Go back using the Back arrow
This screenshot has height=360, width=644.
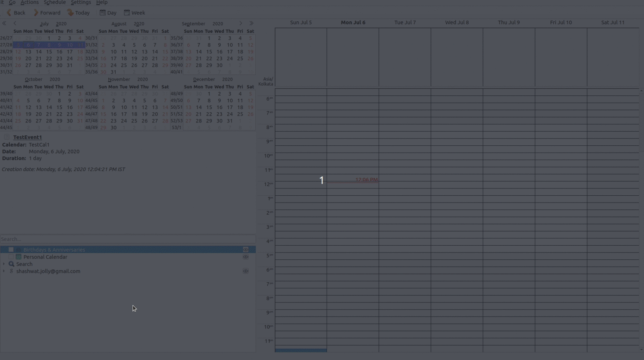pos(16,13)
